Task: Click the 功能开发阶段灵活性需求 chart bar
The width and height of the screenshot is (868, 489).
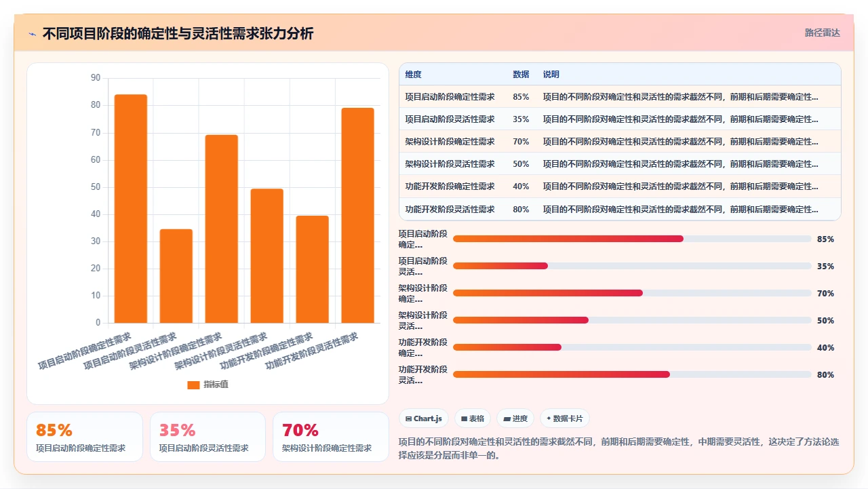Action: (x=357, y=215)
